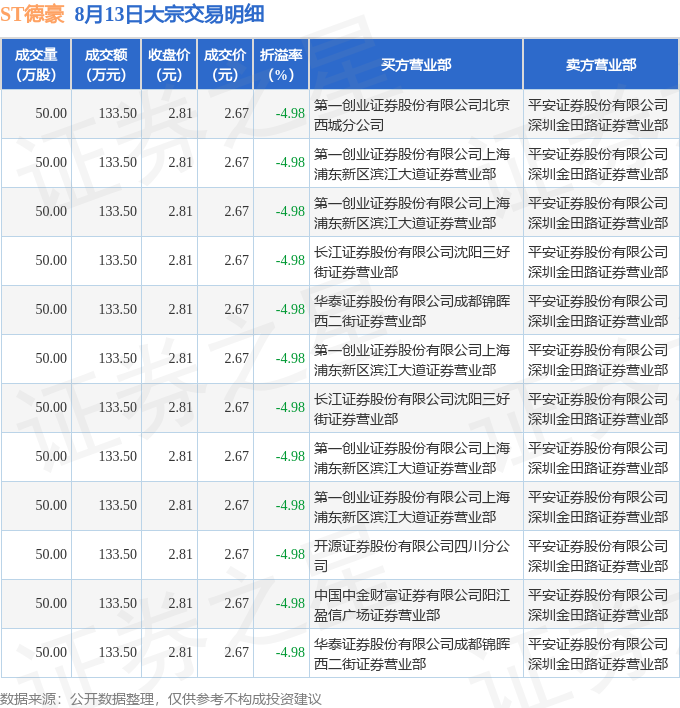The width and height of the screenshot is (680, 708).
Task: Select buyer 中国中金财富证券阳江盈信广场 cell
Action: pos(416,605)
